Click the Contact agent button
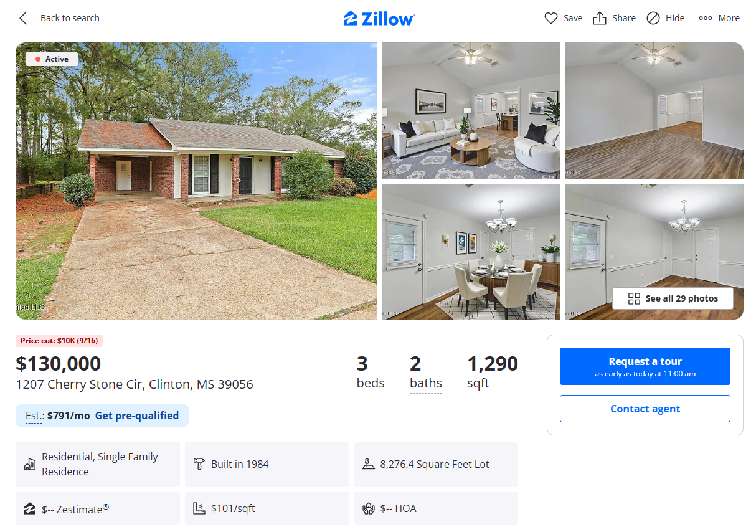 (645, 409)
